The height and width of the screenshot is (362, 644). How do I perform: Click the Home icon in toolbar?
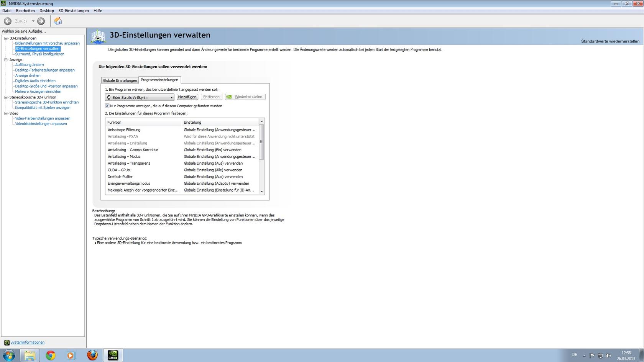coord(58,21)
